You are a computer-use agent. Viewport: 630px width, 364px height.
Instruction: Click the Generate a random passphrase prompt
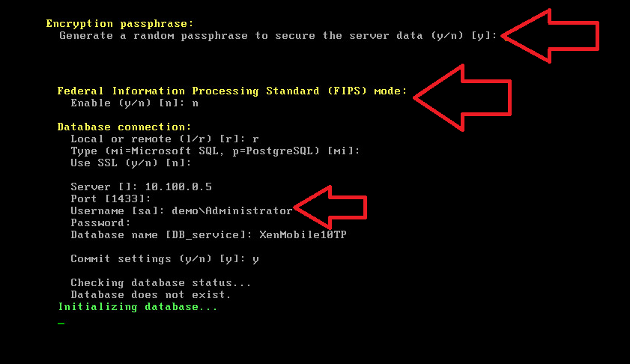point(278,36)
